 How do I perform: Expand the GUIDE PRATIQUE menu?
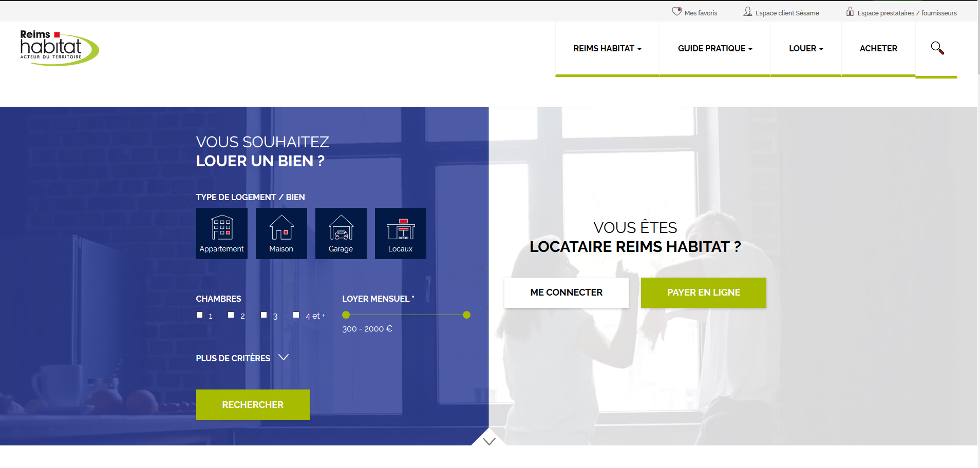pyautogui.click(x=715, y=48)
